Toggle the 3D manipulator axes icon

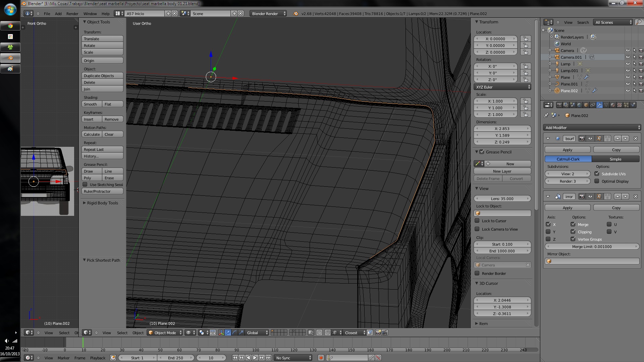pyautogui.click(x=221, y=333)
